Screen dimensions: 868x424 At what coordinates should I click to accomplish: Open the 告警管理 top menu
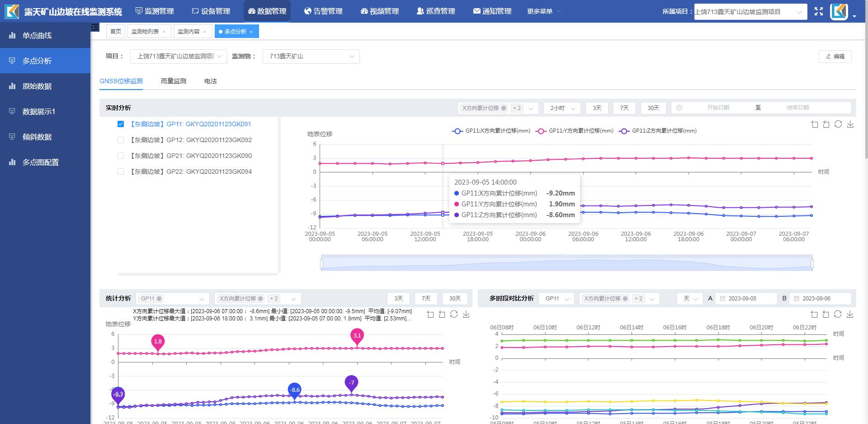323,11
